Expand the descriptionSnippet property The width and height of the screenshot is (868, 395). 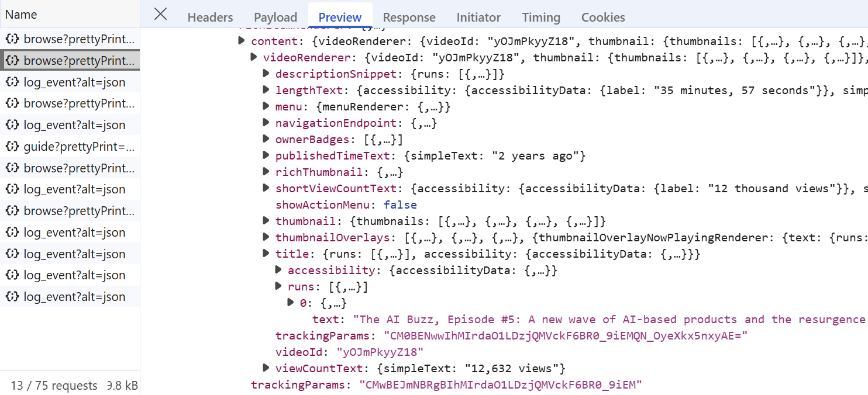point(266,74)
